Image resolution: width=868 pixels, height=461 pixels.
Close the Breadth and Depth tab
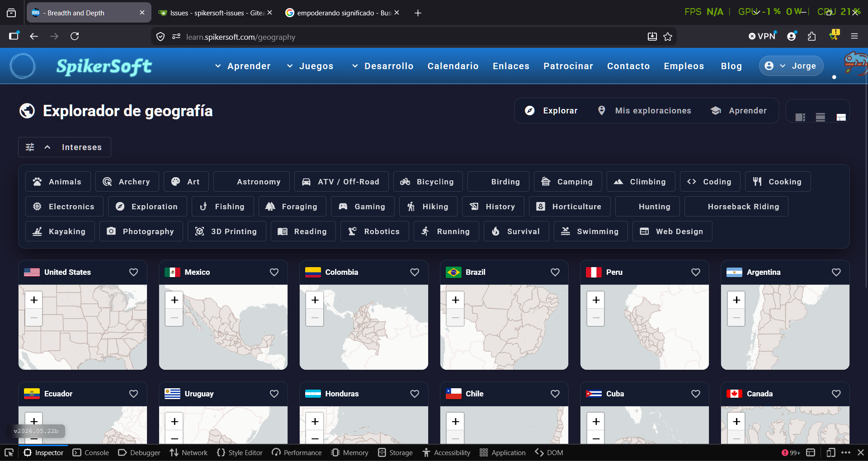[142, 13]
